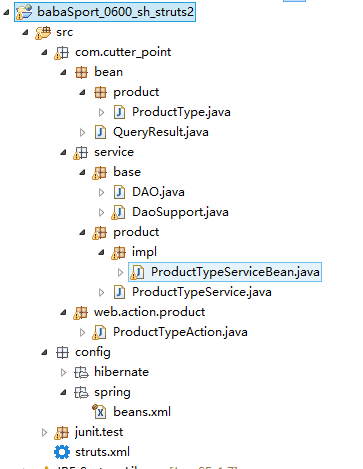The width and height of the screenshot is (363, 469).
Task: Collapse the bean package node
Action: [63, 72]
